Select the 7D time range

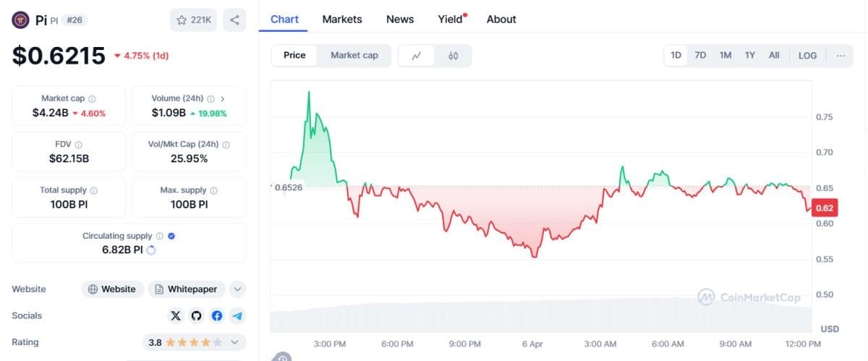[x=700, y=56]
